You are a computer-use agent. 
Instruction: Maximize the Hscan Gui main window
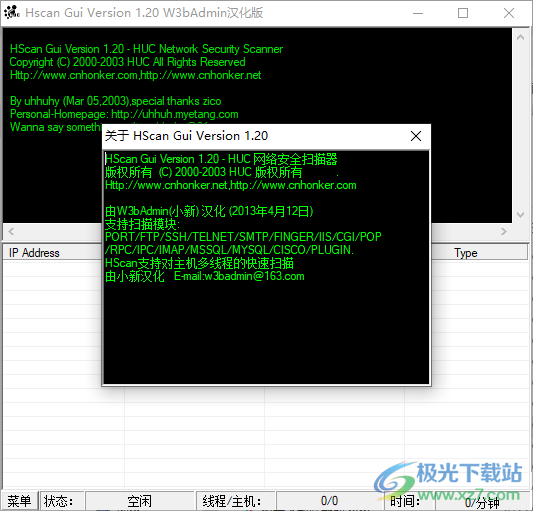(x=463, y=13)
